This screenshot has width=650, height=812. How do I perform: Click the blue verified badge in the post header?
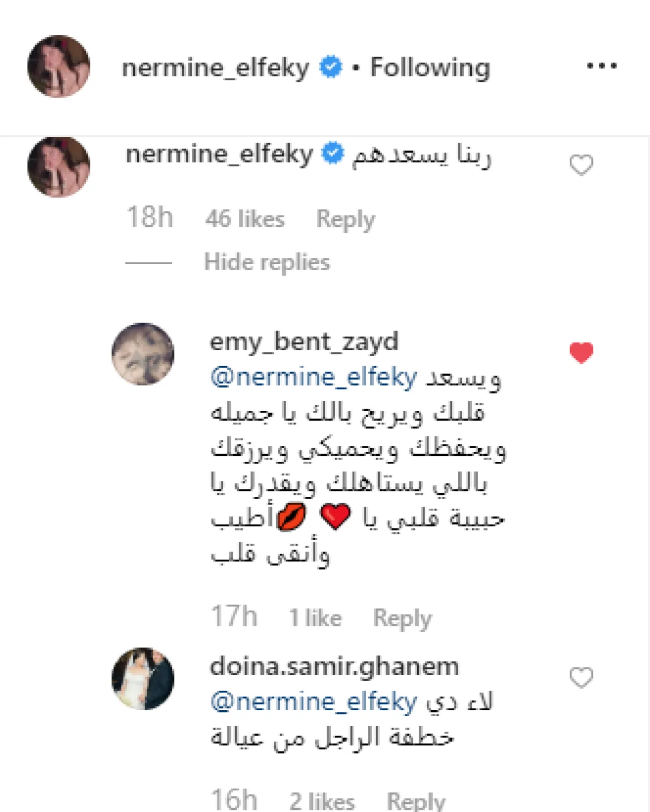(x=330, y=67)
